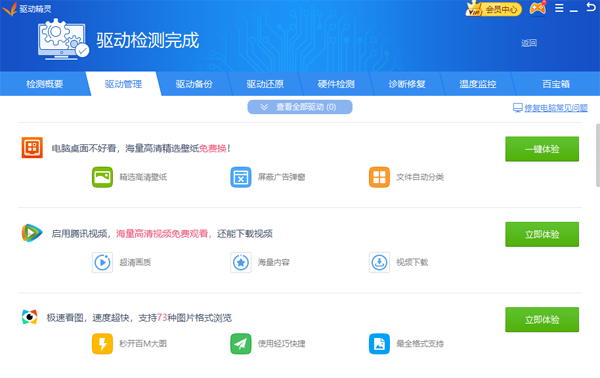The width and height of the screenshot is (600, 378).
Task: Switch to the 温度监控 tab
Action: point(478,84)
